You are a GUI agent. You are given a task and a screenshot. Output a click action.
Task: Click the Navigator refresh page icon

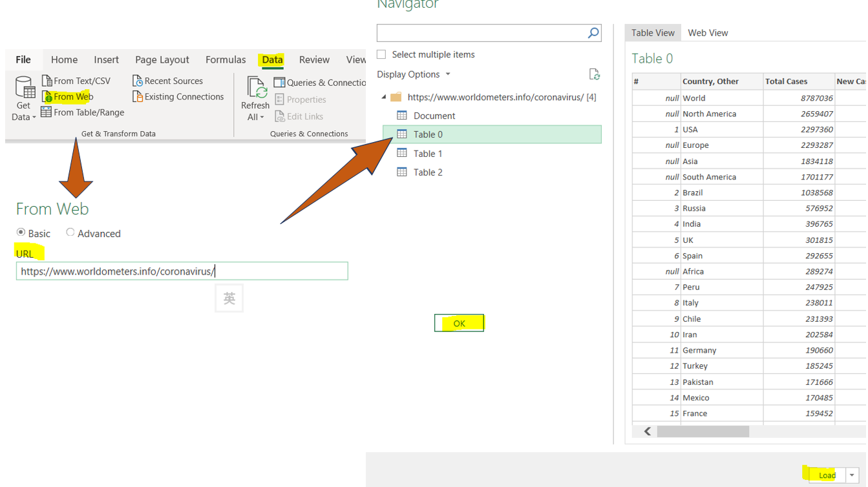[x=595, y=75]
